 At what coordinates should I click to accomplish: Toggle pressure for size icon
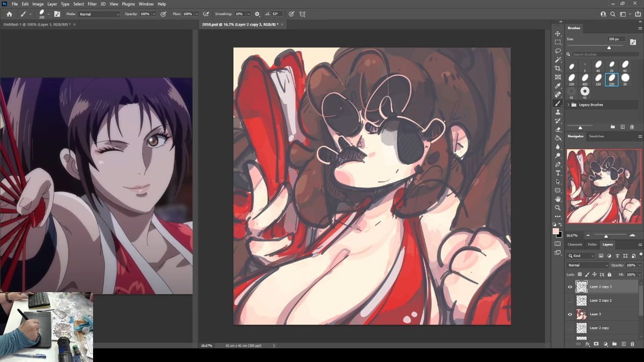tap(291, 14)
